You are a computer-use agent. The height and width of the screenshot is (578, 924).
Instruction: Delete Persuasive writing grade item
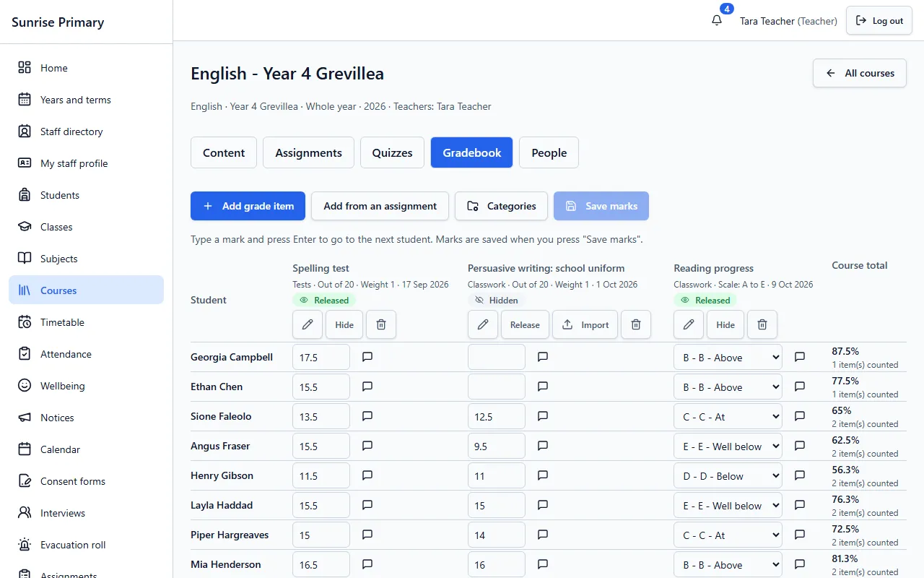coord(636,325)
